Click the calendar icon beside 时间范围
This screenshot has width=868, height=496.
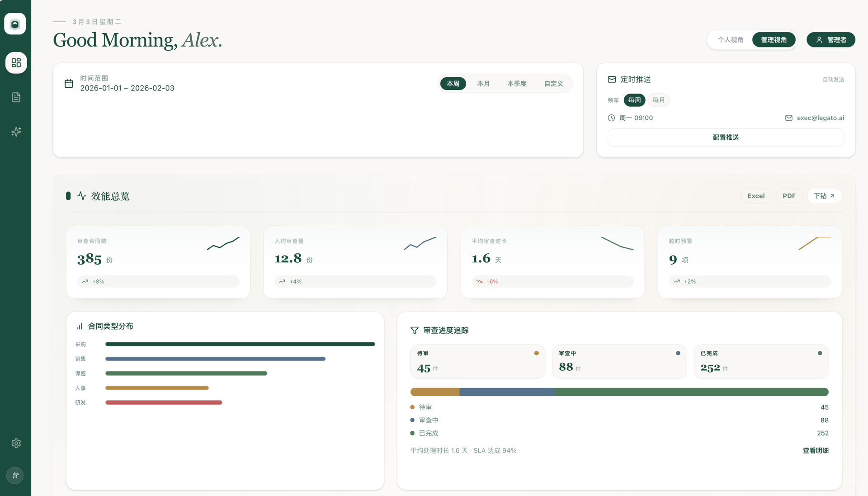point(69,84)
